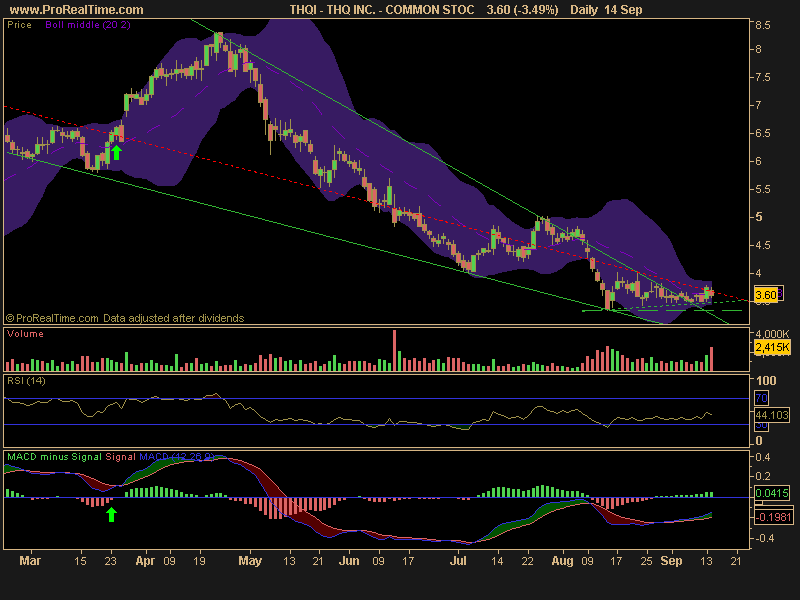Select the Jul label on date axis

[458, 561]
